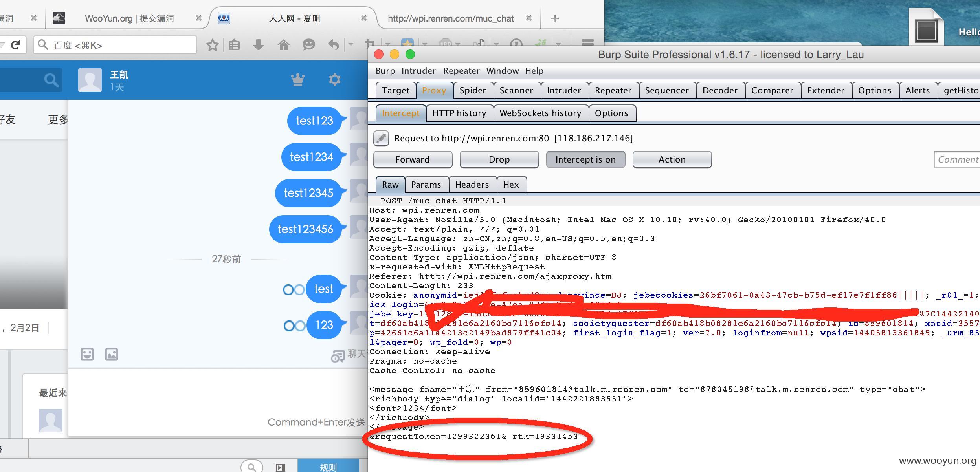The width and height of the screenshot is (980, 472).
Task: Open Firefox chat smiley icon
Action: coord(308,45)
